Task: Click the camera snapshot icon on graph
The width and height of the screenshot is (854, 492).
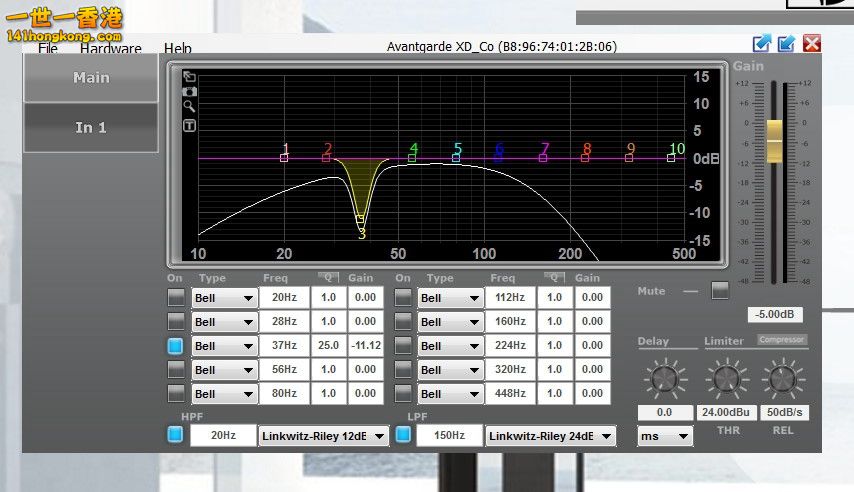Action: coord(189,91)
